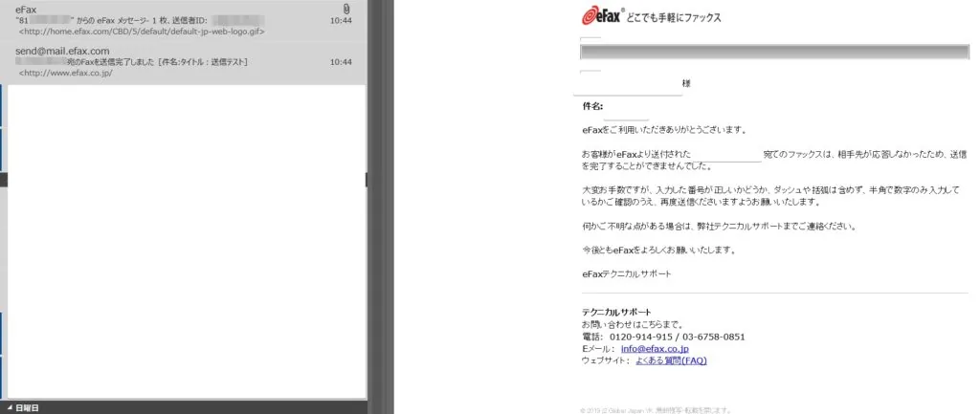Click the eFaxテクニカルサポート signature line

click(x=627, y=273)
